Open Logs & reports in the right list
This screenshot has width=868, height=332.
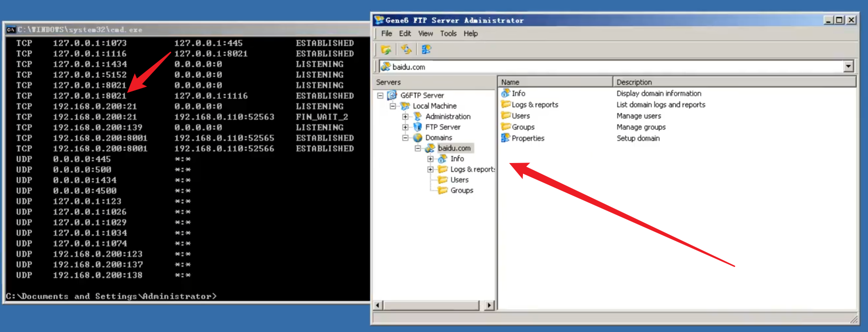[534, 105]
